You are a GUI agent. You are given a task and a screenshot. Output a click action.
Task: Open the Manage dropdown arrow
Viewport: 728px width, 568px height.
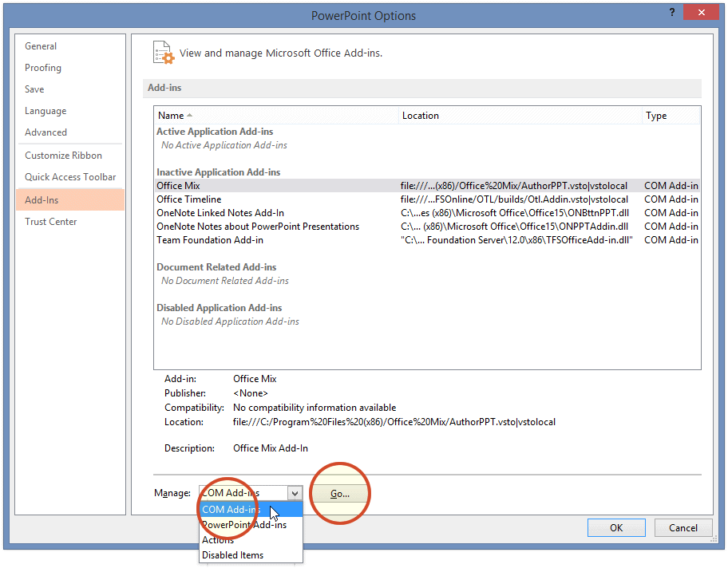(295, 493)
